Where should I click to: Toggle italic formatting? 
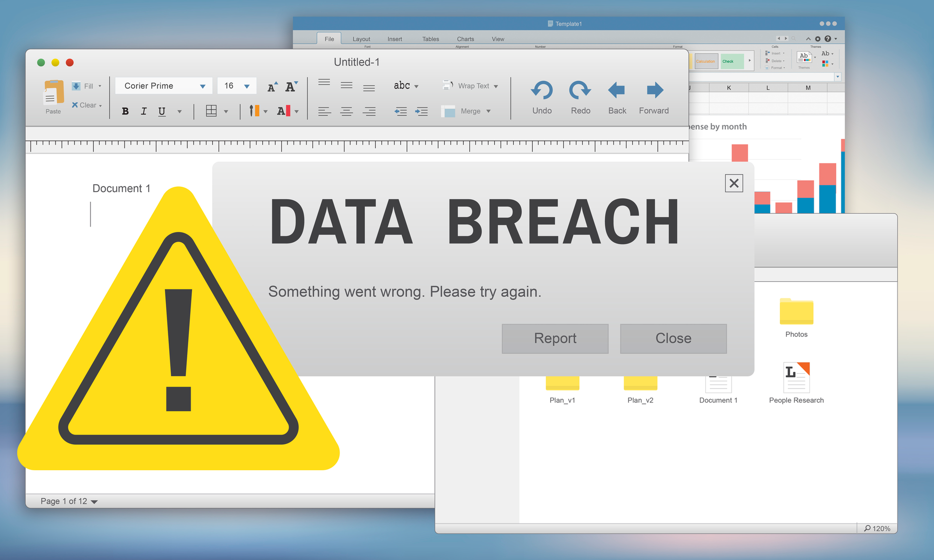tap(144, 111)
